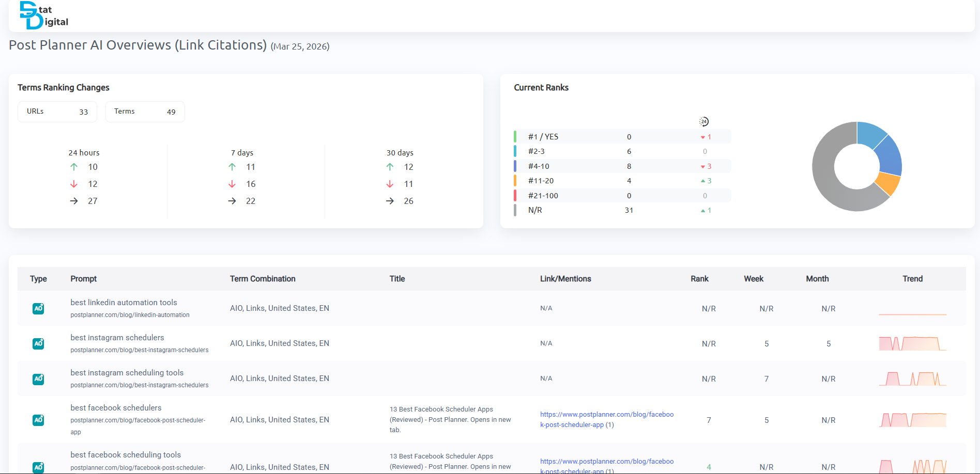Click the red down change indicator for #4-10
This screenshot has height=474, width=980.
[x=706, y=166]
